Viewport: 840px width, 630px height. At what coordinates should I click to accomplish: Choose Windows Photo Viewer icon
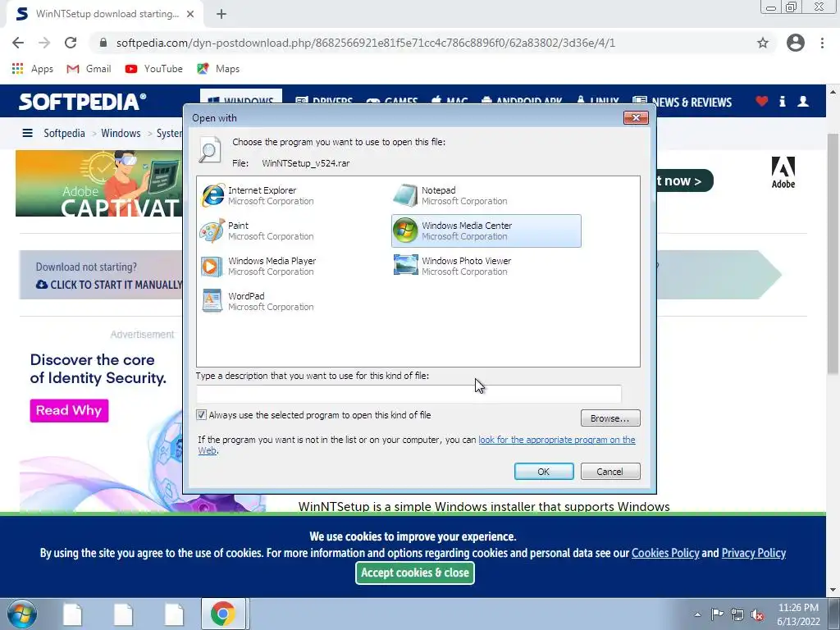tap(405, 266)
